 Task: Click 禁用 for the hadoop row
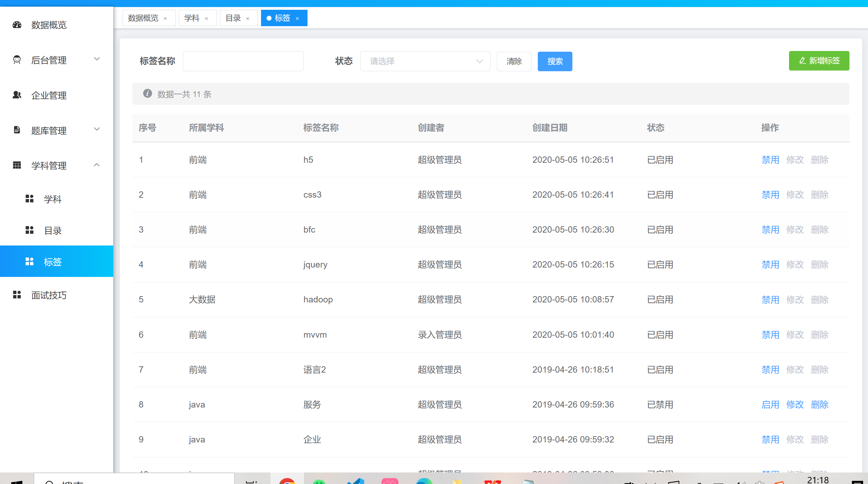click(771, 300)
